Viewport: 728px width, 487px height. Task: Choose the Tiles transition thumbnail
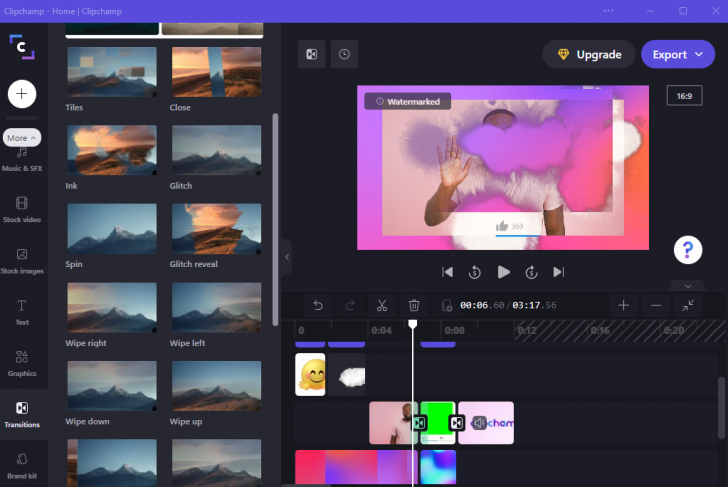(x=112, y=72)
